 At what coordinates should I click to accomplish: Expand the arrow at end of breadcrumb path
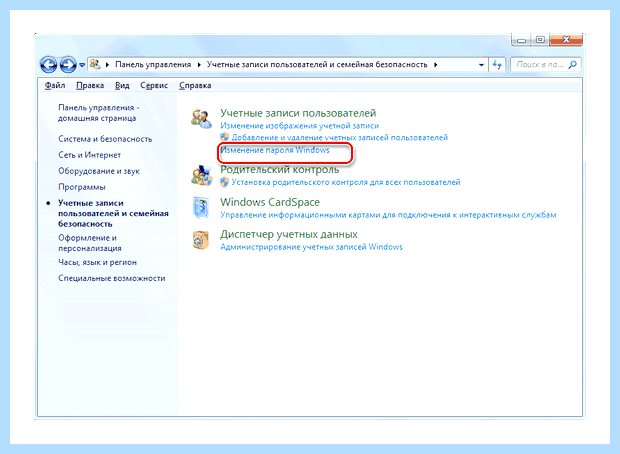coord(435,64)
